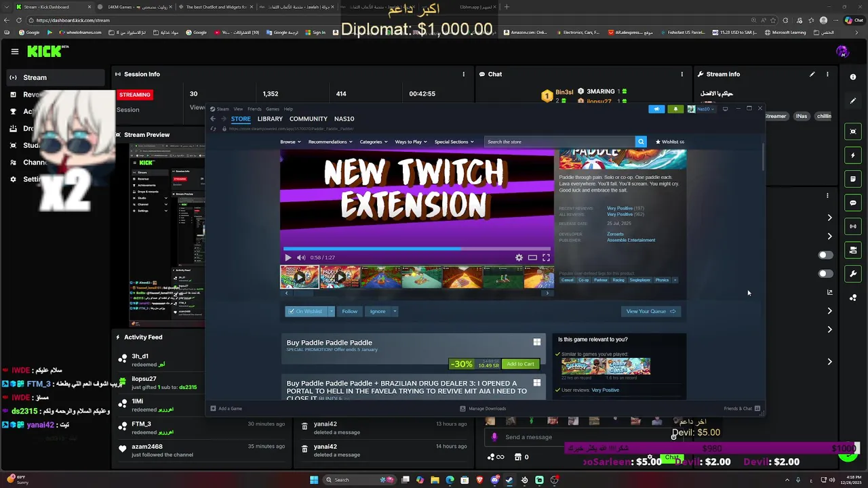Image resolution: width=868 pixels, height=488 pixels.
Task: Click the info icon in right rail
Action: [853, 77]
